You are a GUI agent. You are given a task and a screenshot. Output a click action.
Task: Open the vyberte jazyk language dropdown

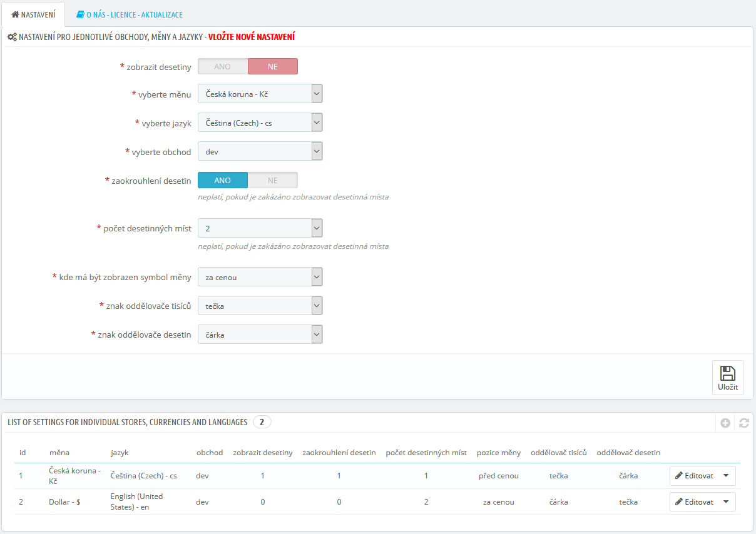[260, 123]
